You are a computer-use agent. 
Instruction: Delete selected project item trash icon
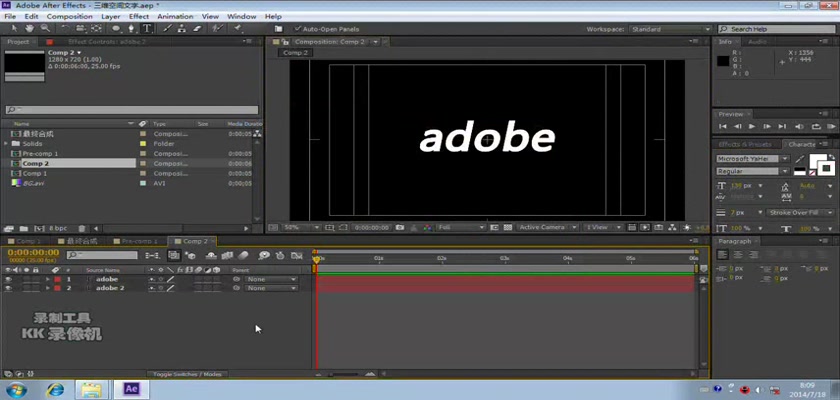point(81,228)
